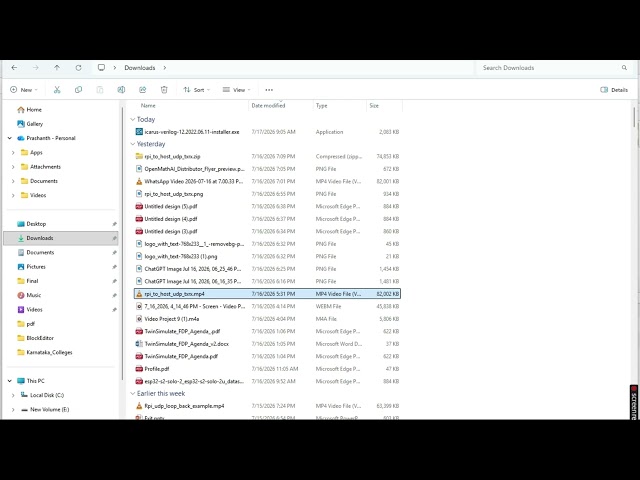Select logo_with_text-768x233 (1).png
This screenshot has height=480, width=640.
pos(267,256)
